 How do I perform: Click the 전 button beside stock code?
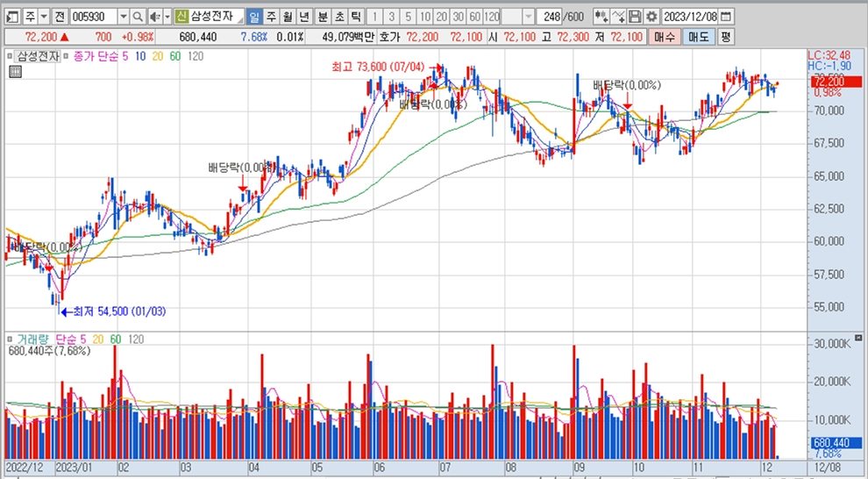coord(60,17)
